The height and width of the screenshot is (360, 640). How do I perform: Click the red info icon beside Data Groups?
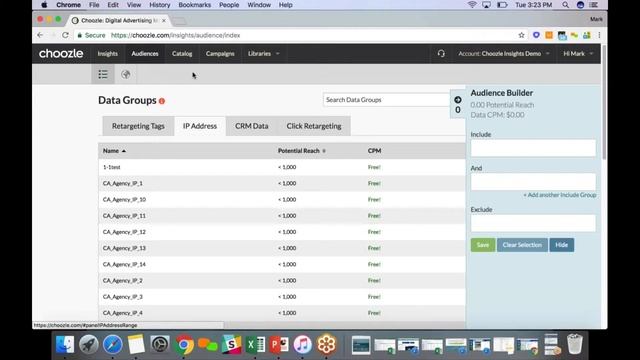click(x=162, y=101)
